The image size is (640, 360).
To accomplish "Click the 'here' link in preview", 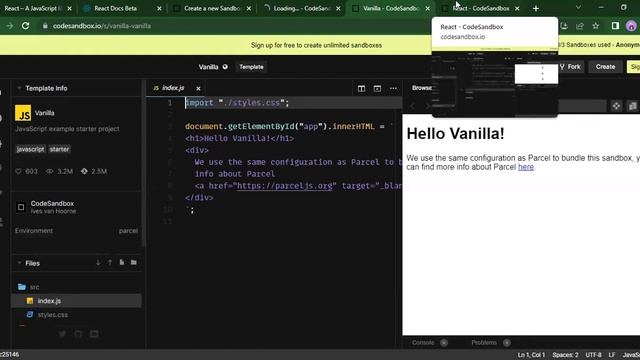I will [x=526, y=167].
